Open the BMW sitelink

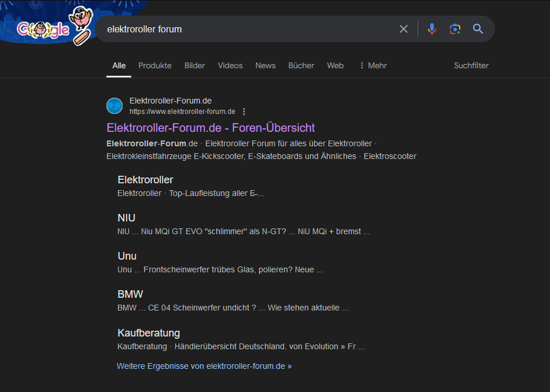[130, 294]
